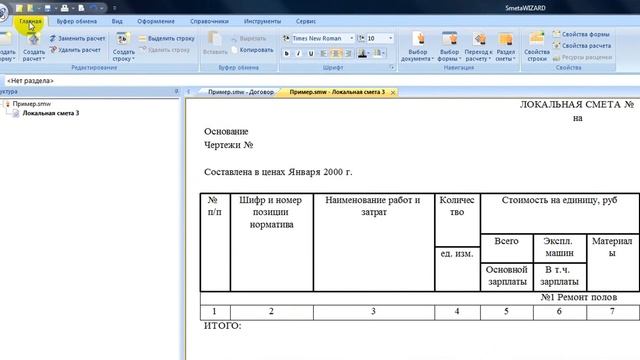Close the Локальная смета 3 document tab

tap(393, 93)
